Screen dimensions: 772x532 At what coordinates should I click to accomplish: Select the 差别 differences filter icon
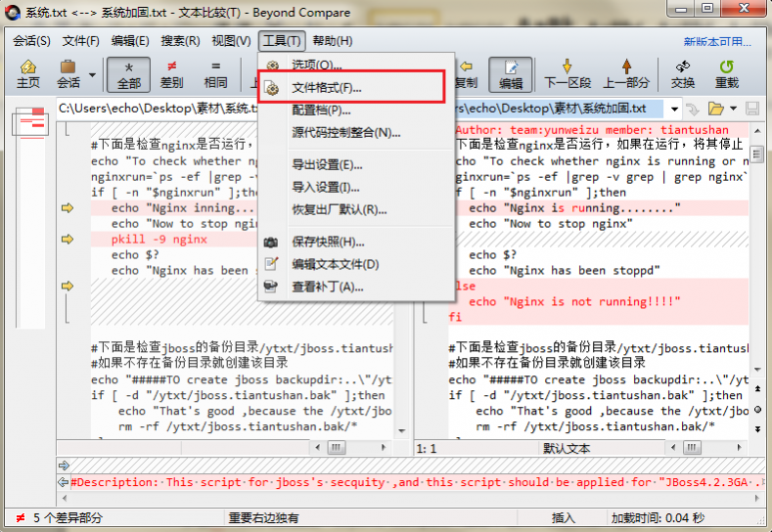[x=171, y=73]
